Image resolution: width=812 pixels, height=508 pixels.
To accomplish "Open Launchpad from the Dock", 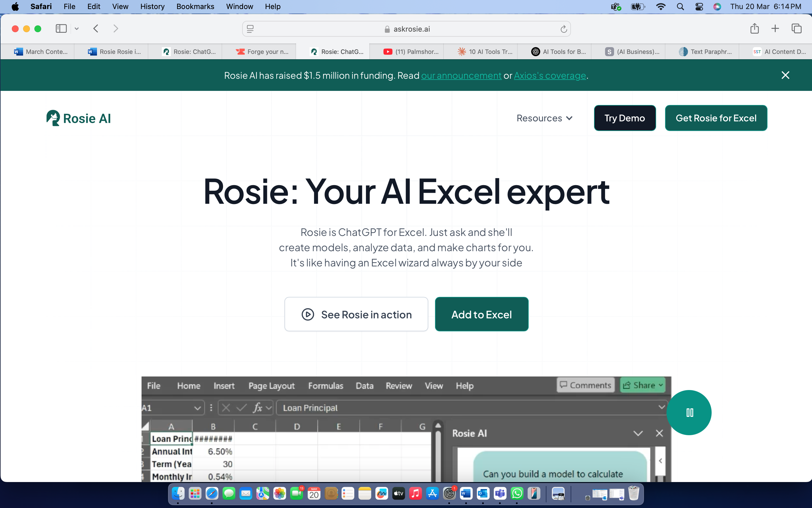I will click(x=195, y=493).
